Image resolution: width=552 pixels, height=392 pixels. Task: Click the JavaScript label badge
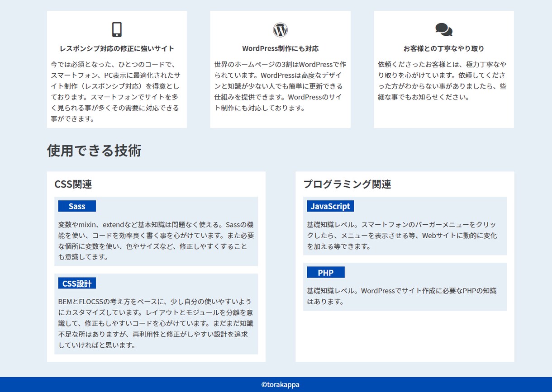(x=330, y=206)
